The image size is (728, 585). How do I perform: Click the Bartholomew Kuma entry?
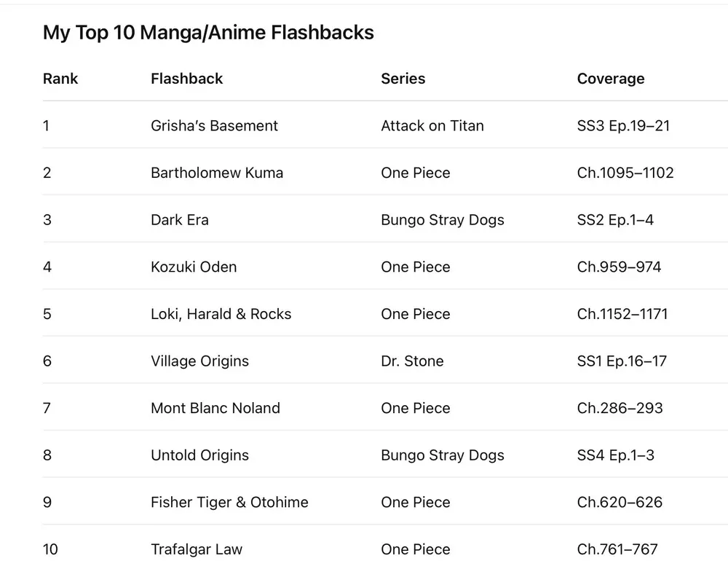click(217, 173)
